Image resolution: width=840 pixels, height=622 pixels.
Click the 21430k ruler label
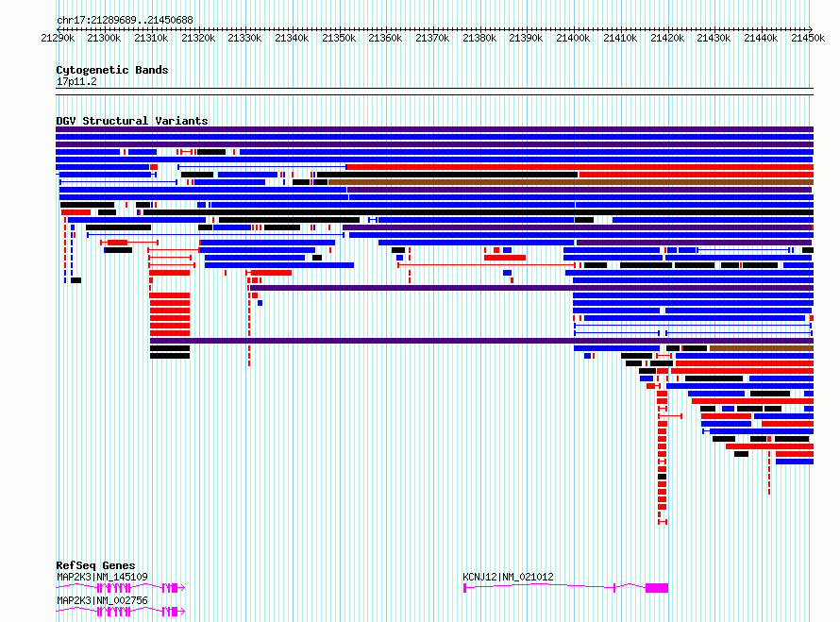coord(714,38)
